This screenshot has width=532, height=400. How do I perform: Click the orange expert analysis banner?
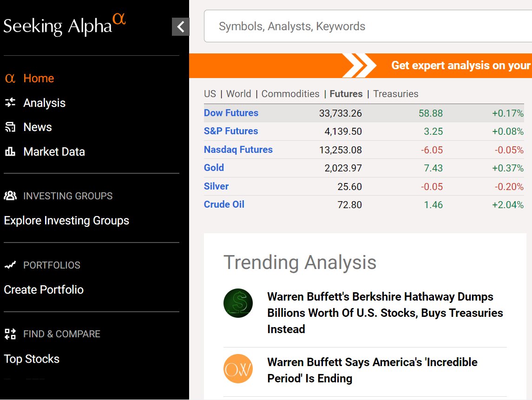coord(361,66)
